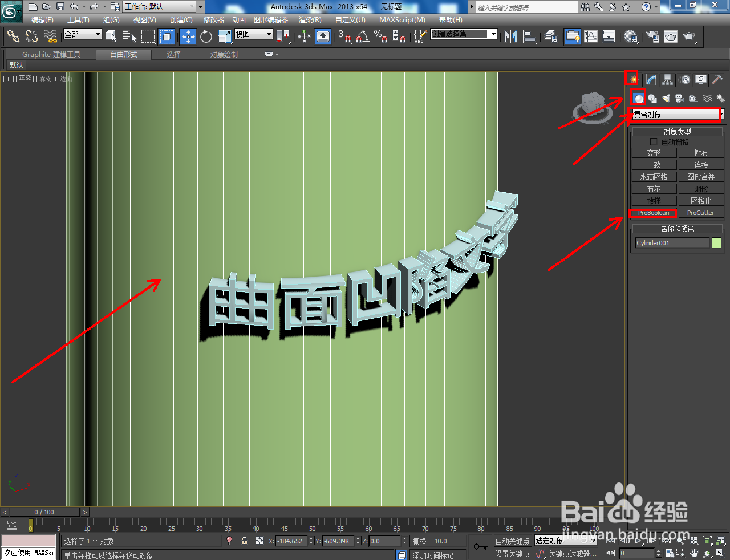Click the Align tool icon
Screen dimensions: 730x560
[530, 36]
